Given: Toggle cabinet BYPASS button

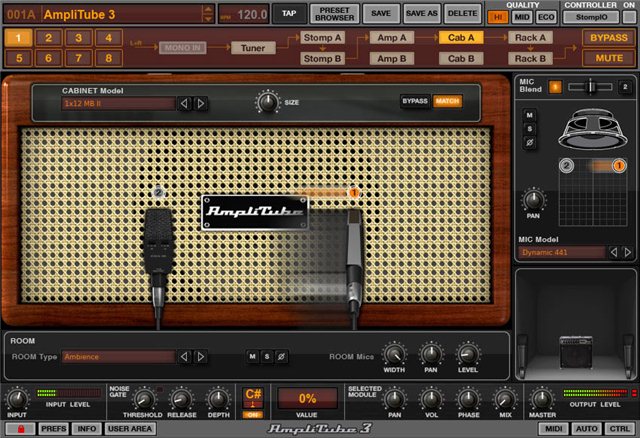Looking at the screenshot, I should pos(415,101).
